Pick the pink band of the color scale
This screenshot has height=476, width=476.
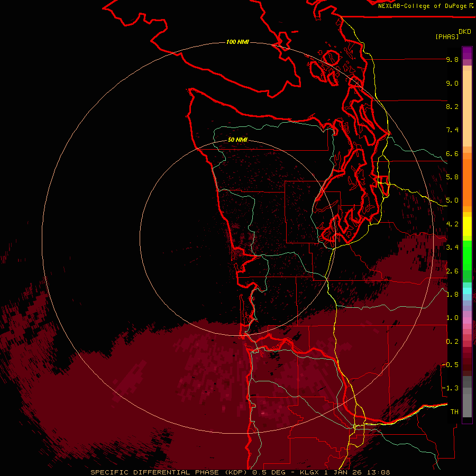click(x=467, y=321)
